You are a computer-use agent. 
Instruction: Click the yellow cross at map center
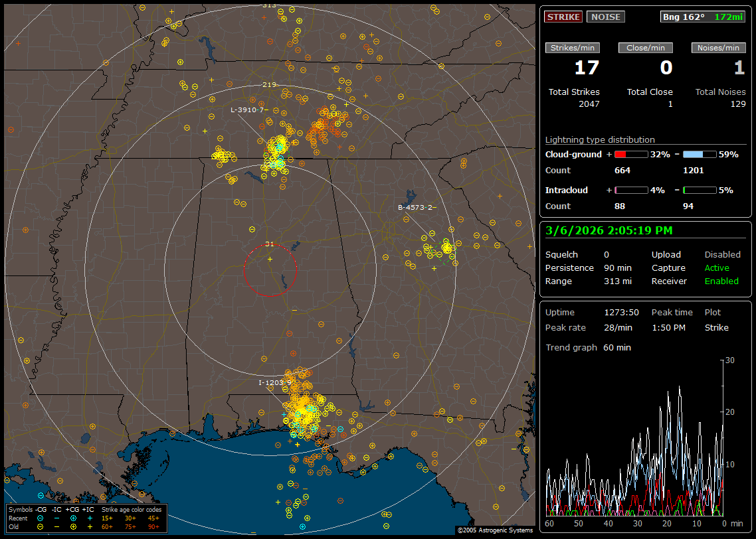[x=270, y=258]
